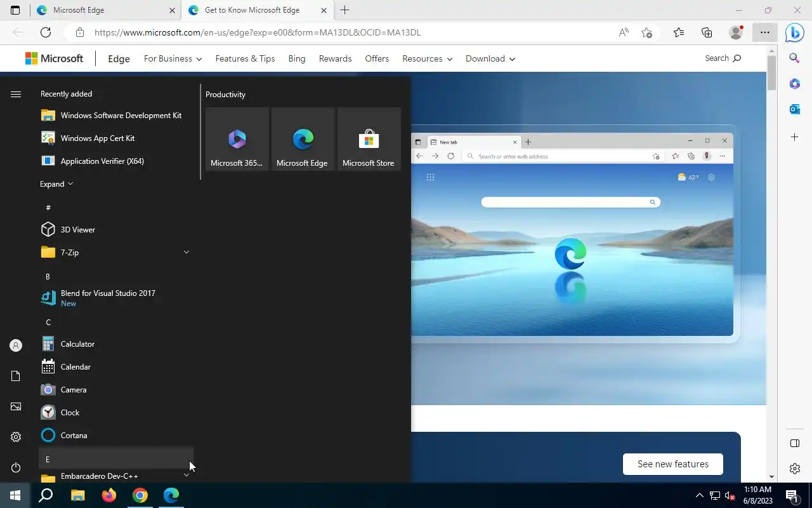Open For Business dropdown

click(173, 58)
